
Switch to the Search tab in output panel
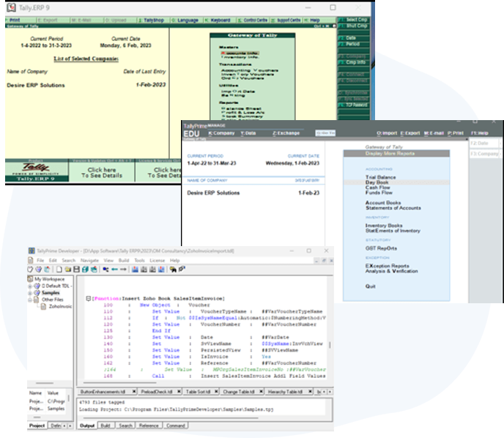[x=126, y=425]
